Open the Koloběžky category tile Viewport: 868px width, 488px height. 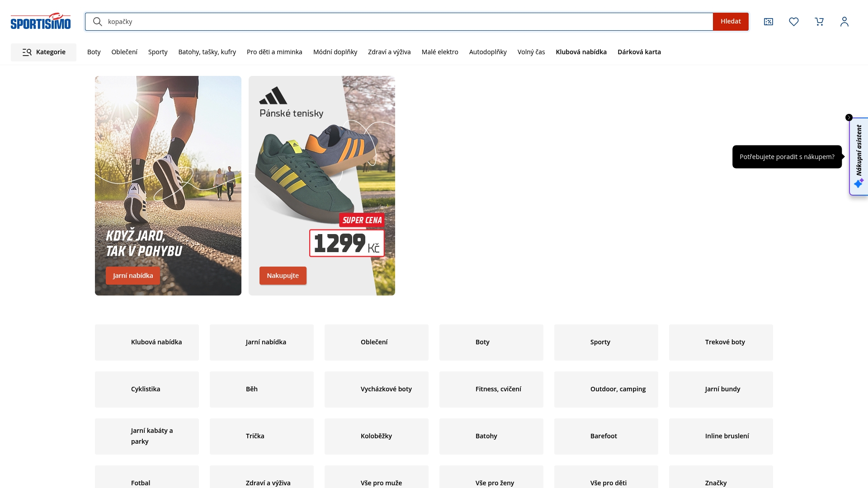coord(376,436)
